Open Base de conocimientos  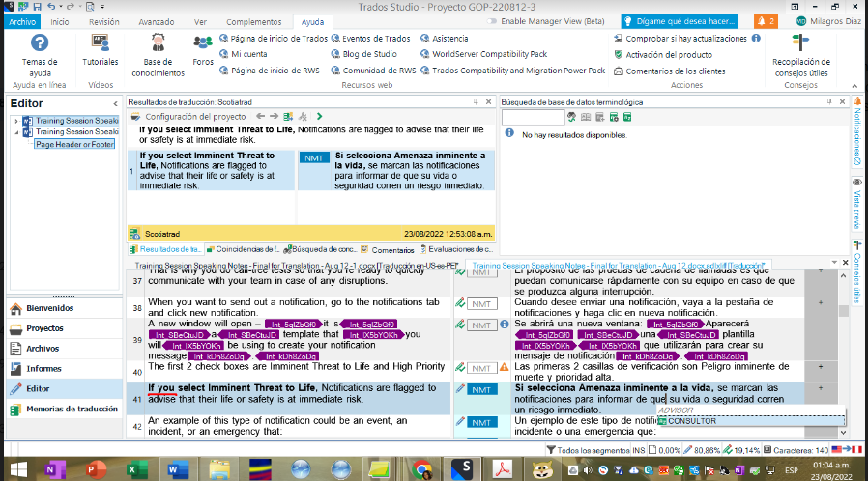click(159, 55)
